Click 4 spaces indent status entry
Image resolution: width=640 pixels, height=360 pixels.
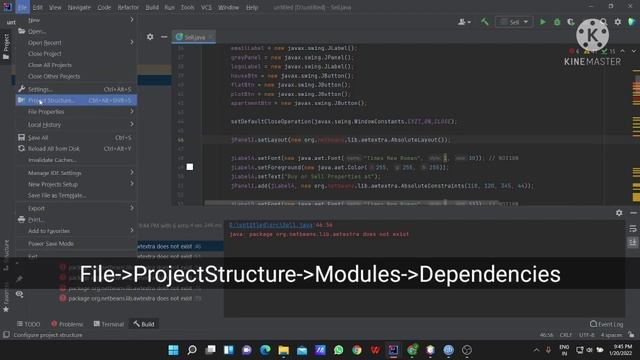611,335
